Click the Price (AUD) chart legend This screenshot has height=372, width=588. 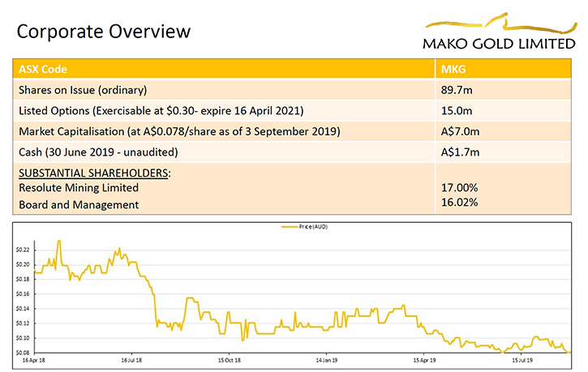[304, 227]
